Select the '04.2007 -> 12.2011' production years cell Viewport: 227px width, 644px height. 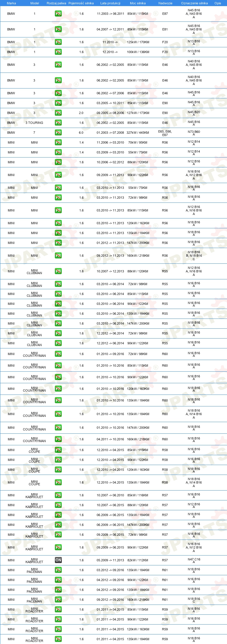(110, 29)
